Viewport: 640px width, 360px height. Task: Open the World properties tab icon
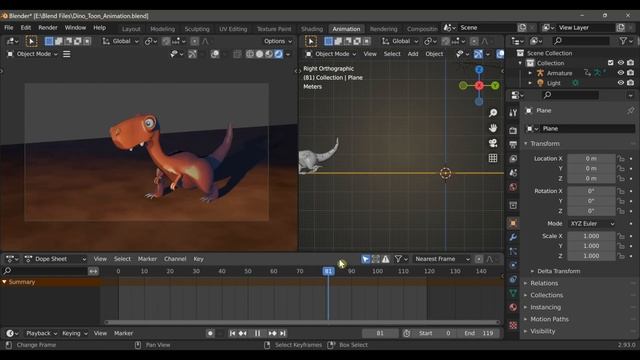(513, 187)
